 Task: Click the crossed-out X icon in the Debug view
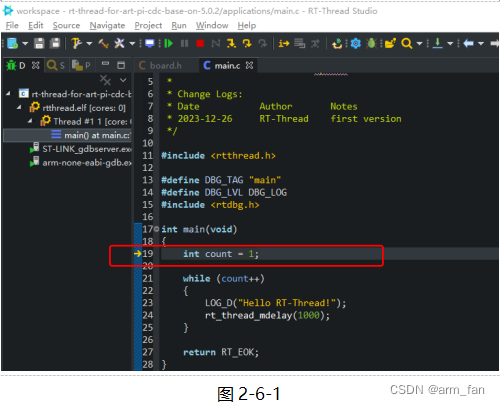105,80
